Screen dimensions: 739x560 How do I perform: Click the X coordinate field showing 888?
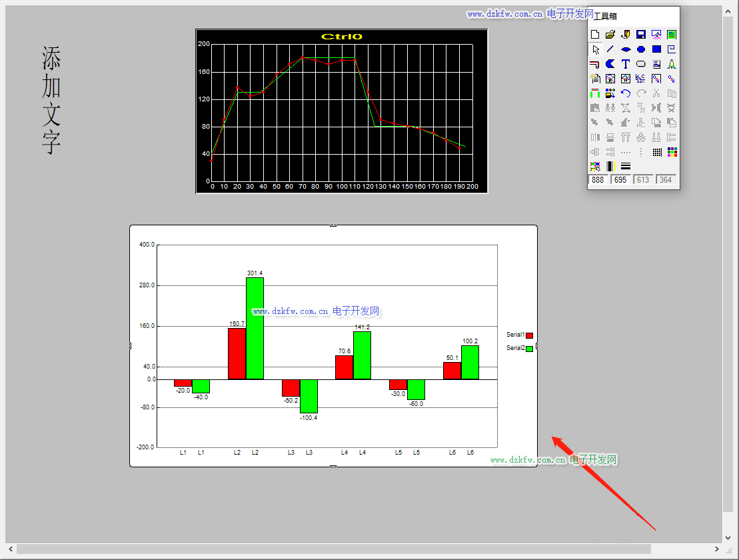[598, 180]
